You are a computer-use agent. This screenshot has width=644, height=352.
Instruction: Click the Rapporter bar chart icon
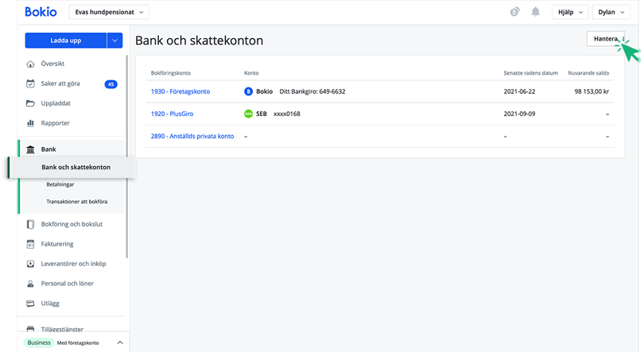tap(30, 123)
